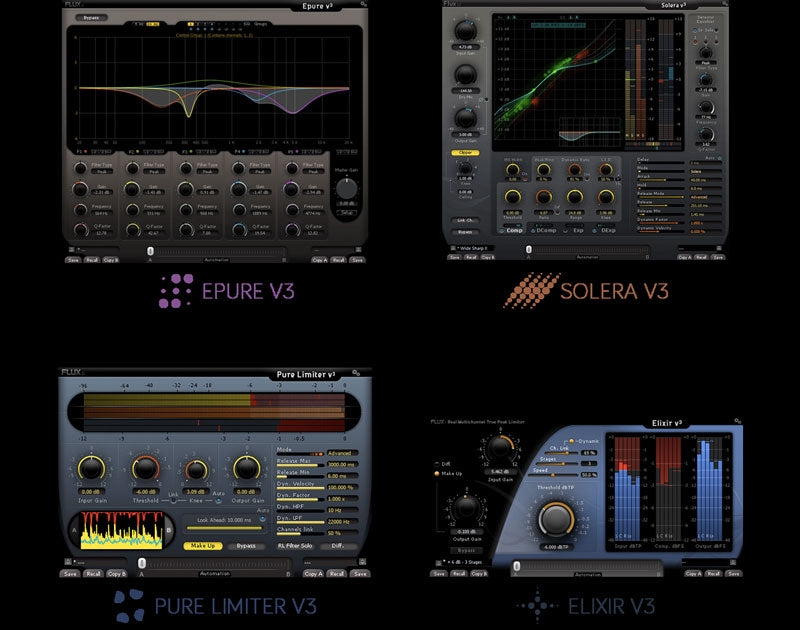Screen dimensions: 800x630
Task: Click the Pure Limiter Output Gain knob
Action: (246, 469)
